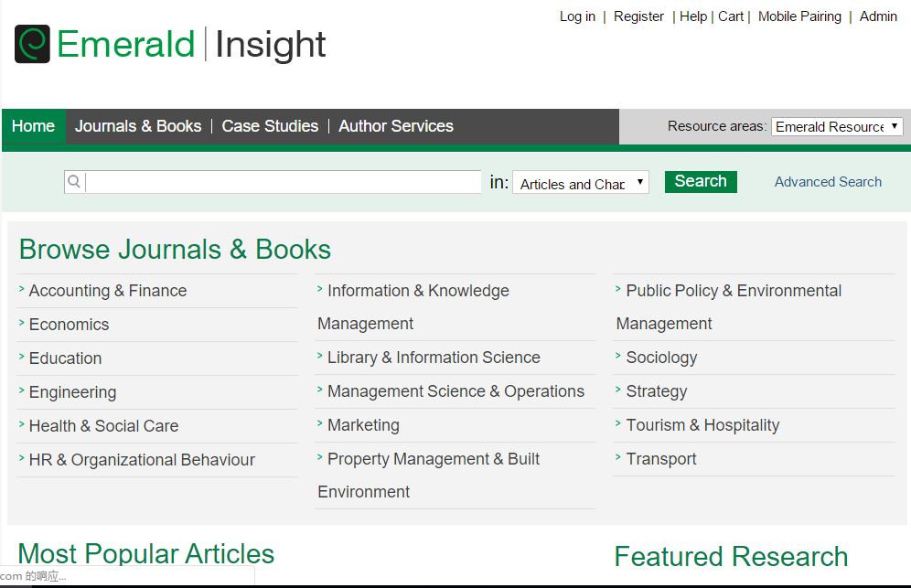Go to Case Studies in navigation bar

pyautogui.click(x=270, y=126)
